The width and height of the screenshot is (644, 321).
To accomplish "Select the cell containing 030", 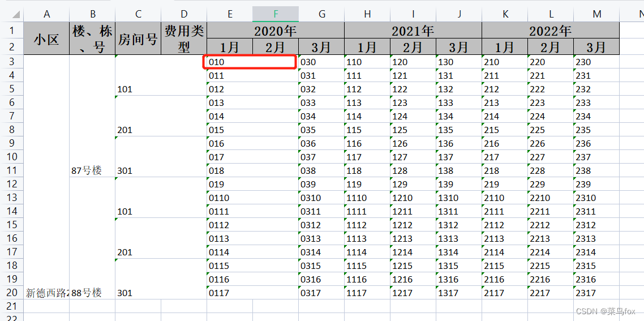I will coord(321,62).
